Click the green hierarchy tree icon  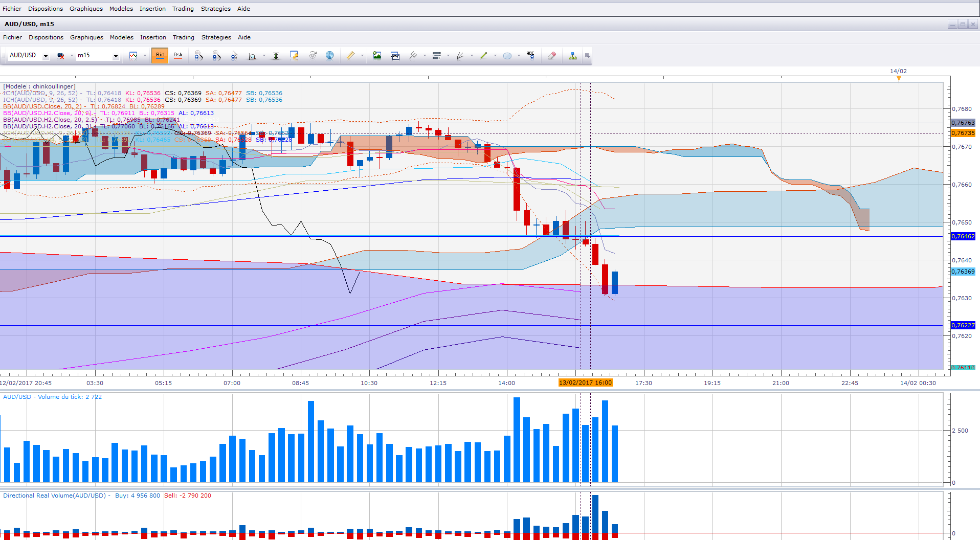(x=572, y=56)
